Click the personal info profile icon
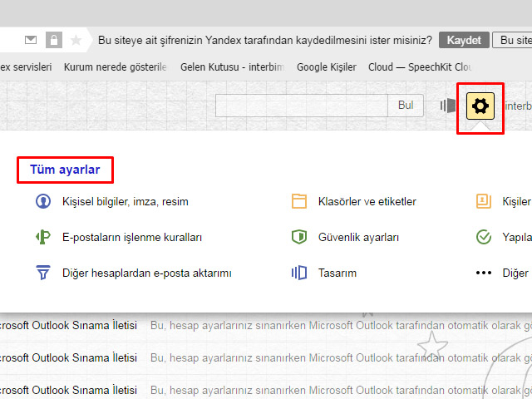 point(42,201)
